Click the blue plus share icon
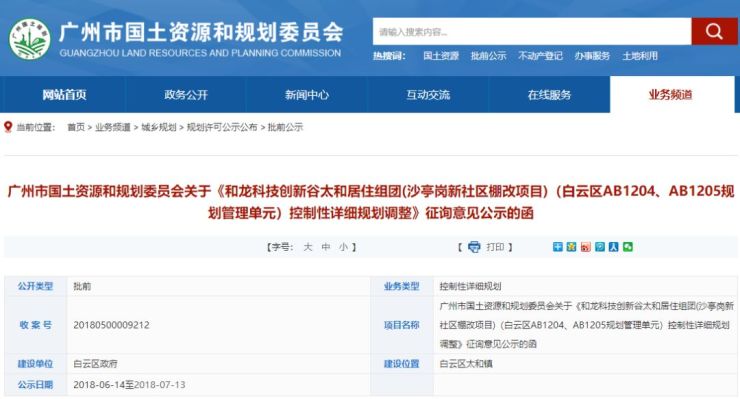Viewport: 740px width, 399px height. [x=558, y=246]
